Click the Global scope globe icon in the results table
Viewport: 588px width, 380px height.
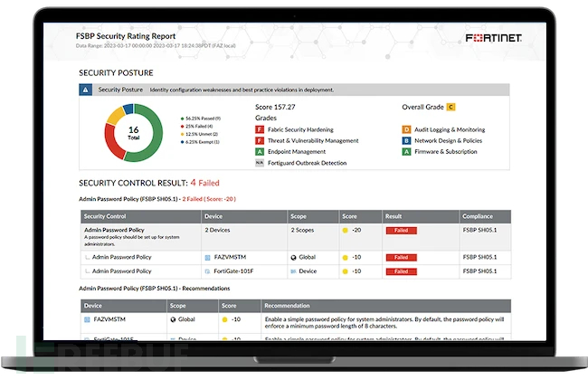(294, 257)
